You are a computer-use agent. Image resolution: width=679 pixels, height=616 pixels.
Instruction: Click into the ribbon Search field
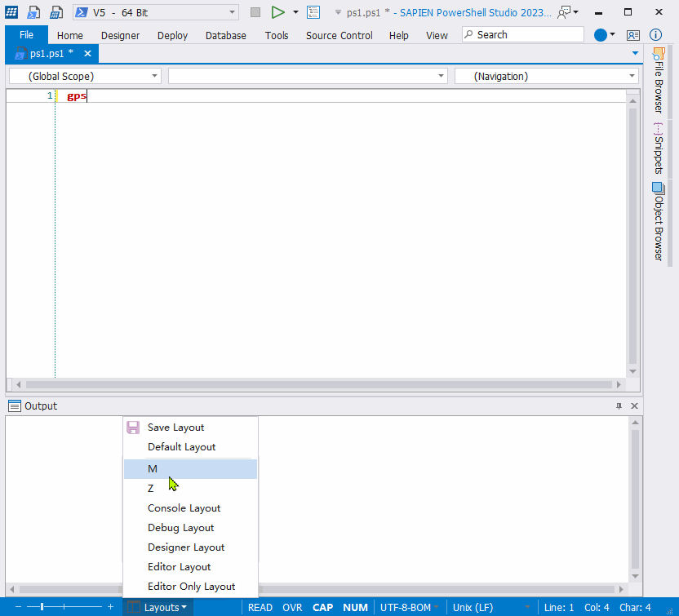[x=528, y=34]
